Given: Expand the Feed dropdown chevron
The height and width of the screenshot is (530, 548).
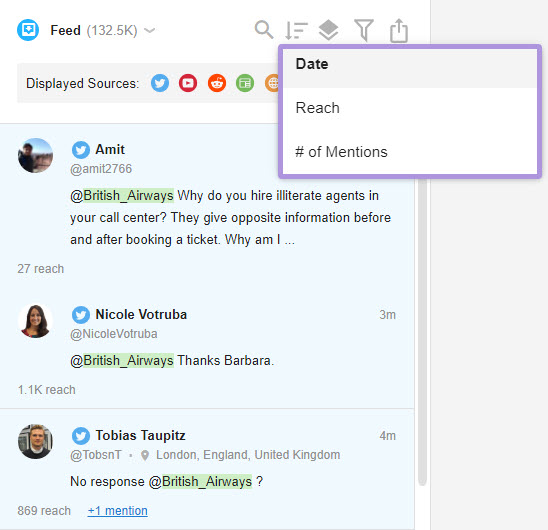Looking at the screenshot, I should [x=150, y=30].
